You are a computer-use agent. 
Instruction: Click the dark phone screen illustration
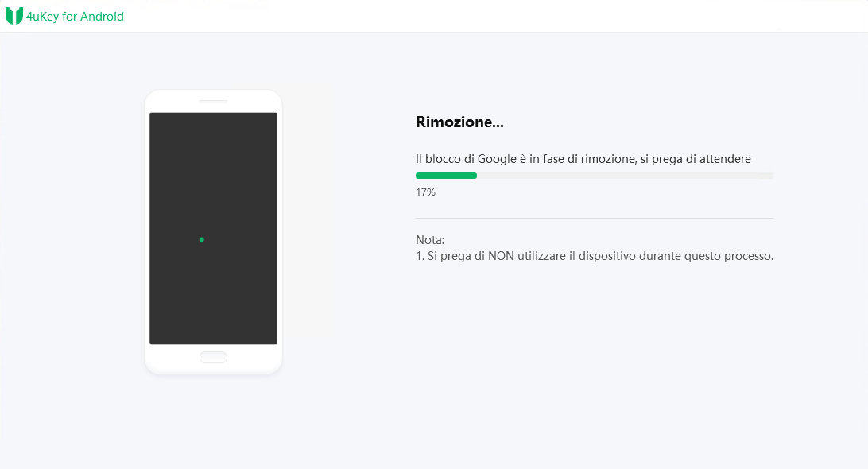click(213, 228)
